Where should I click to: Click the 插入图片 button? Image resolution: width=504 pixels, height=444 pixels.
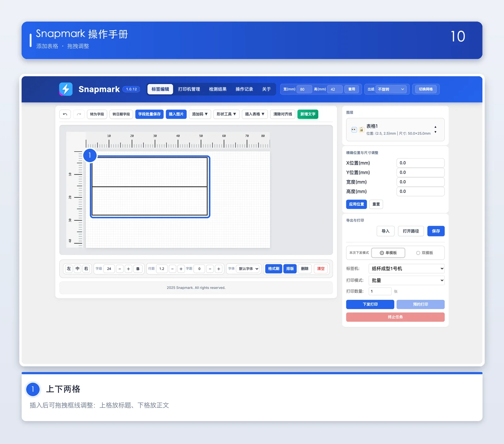pos(176,114)
